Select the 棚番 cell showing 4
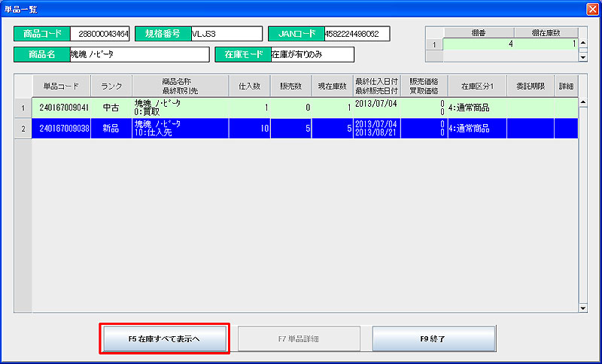The image size is (602, 364). [478, 44]
